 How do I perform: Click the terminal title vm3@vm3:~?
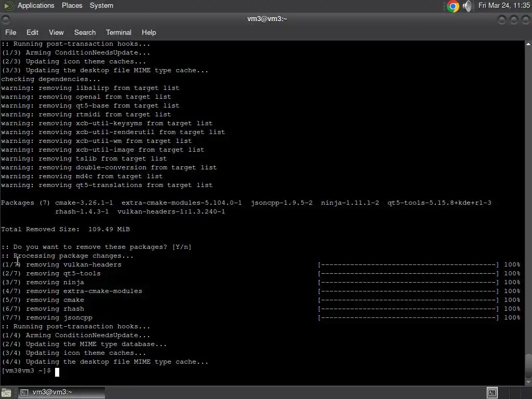(267, 19)
